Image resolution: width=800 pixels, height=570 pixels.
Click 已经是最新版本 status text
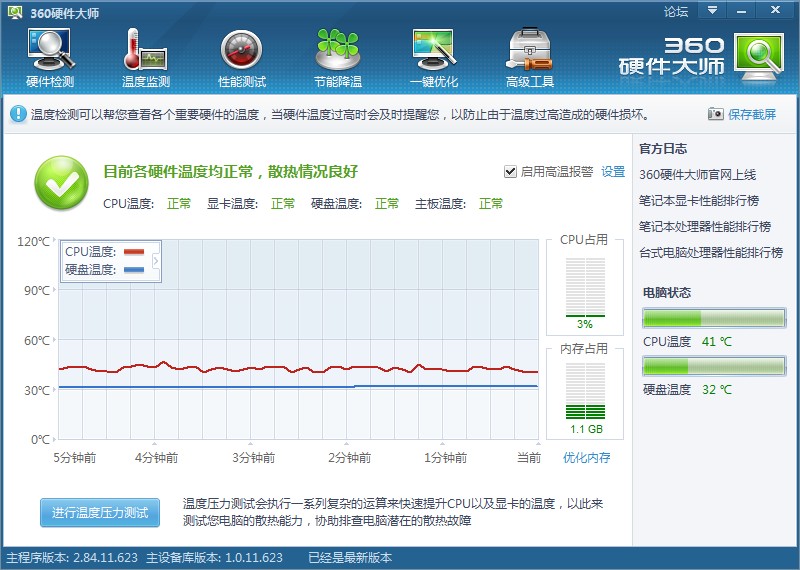click(x=350, y=558)
